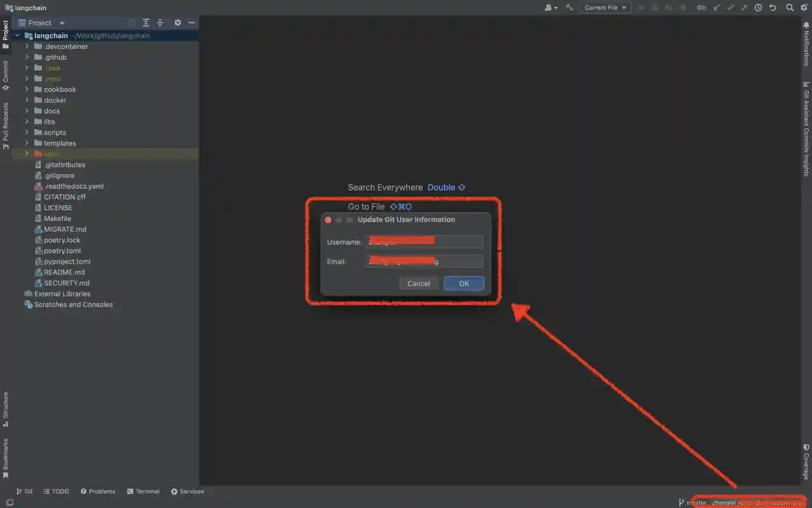
Task: Toggle the TODO tool window
Action: pyautogui.click(x=56, y=491)
